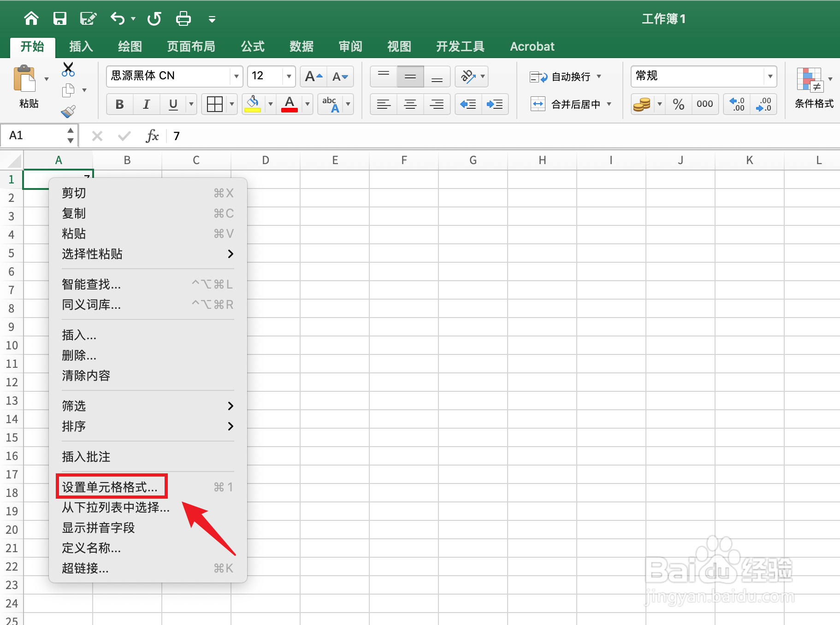Click the select-all corner triangle

(14, 161)
